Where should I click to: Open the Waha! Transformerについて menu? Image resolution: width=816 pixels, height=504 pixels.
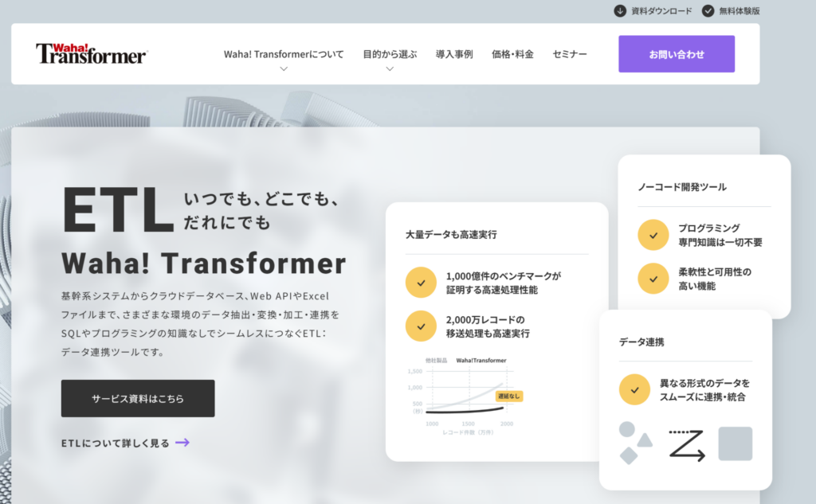coord(284,54)
